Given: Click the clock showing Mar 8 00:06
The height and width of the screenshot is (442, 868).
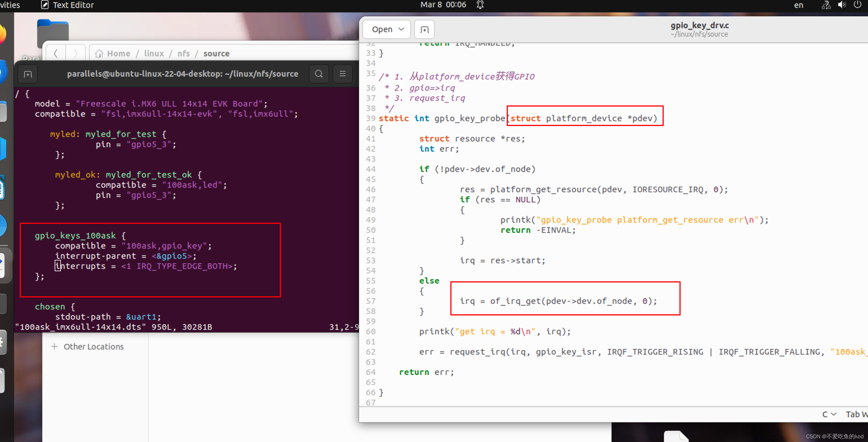Looking at the screenshot, I should [443, 5].
